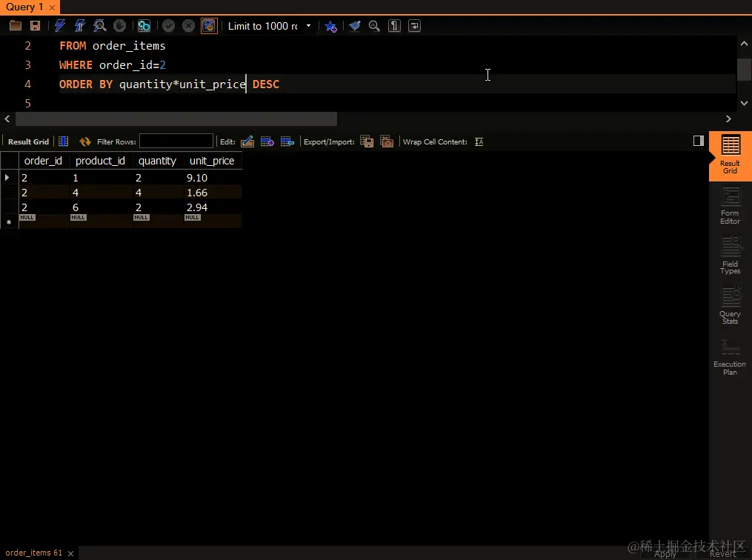The width and height of the screenshot is (752, 560).
Task: Open Query Stats side panel
Action: (730, 305)
